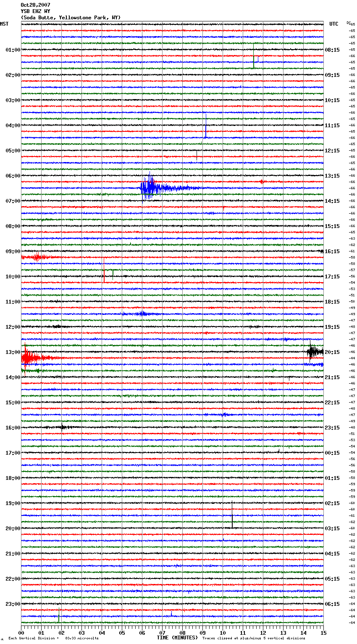Click the Traces clipped footer note

(x=254, y=638)
